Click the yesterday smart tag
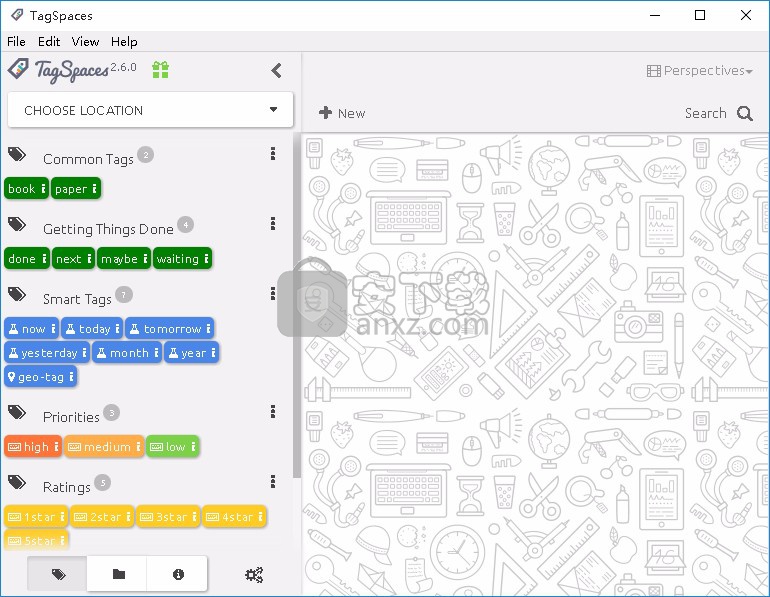The width and height of the screenshot is (770, 597). pos(47,353)
